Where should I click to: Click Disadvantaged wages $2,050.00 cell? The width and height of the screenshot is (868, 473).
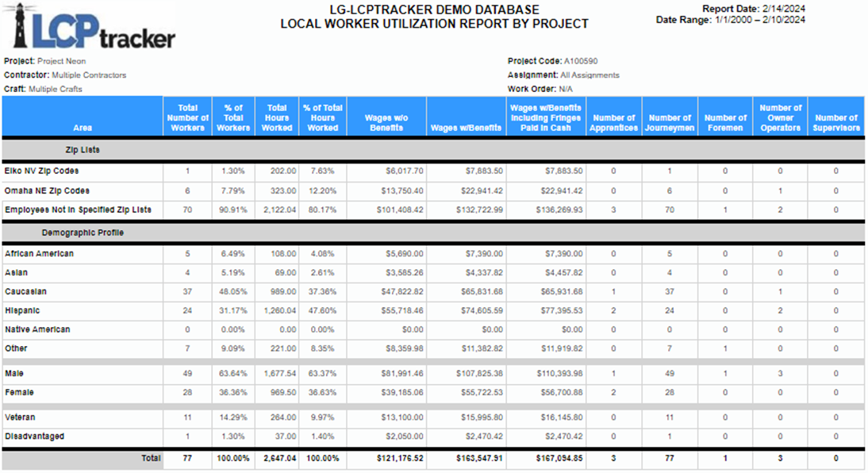[x=404, y=436]
